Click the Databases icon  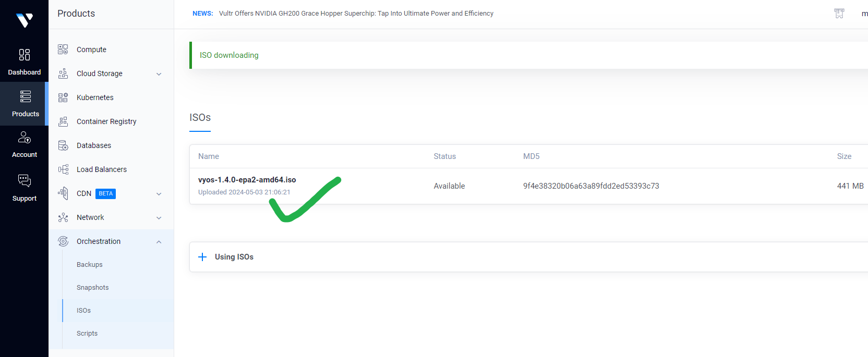[63, 145]
